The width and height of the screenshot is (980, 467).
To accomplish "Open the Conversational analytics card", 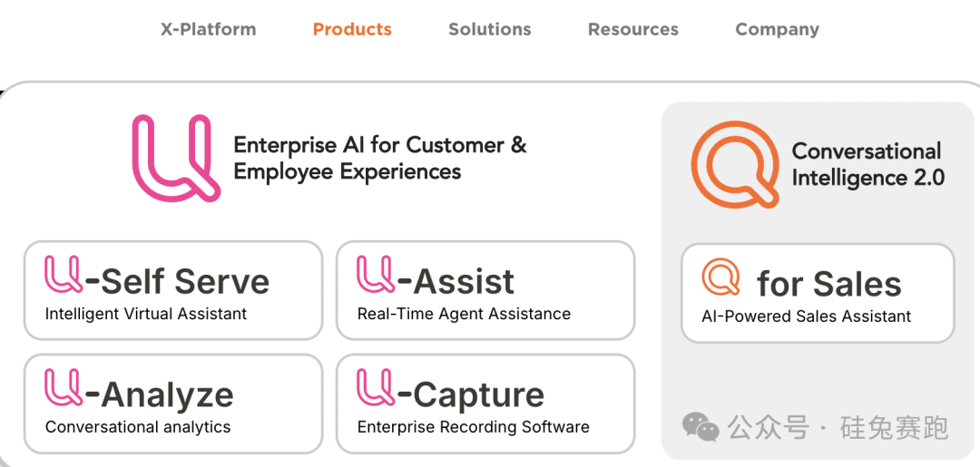I will (x=173, y=404).
